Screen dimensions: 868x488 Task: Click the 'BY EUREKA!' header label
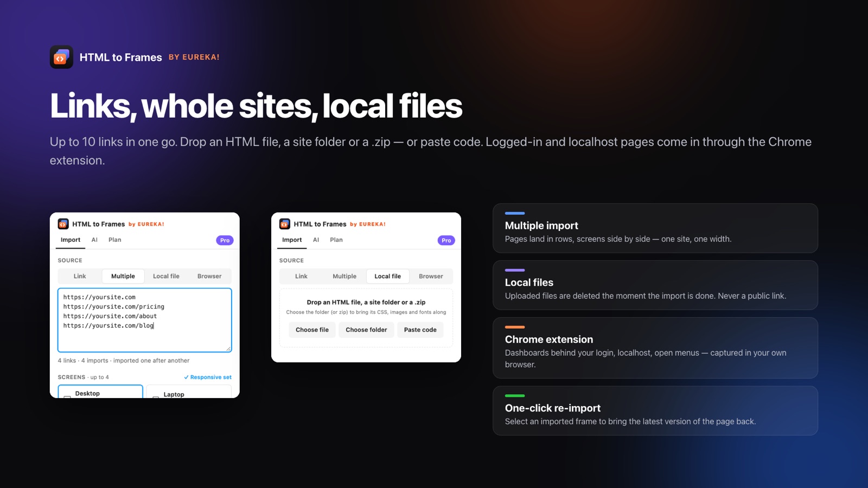(x=194, y=57)
